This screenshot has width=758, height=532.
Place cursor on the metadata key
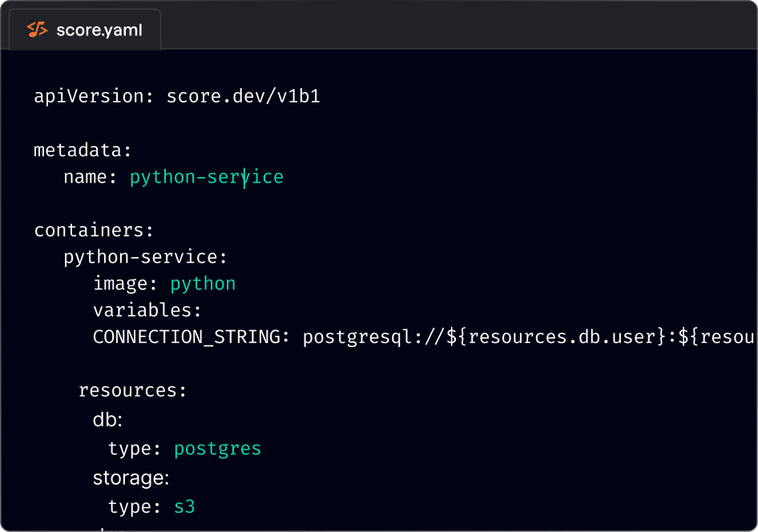pyautogui.click(x=79, y=151)
